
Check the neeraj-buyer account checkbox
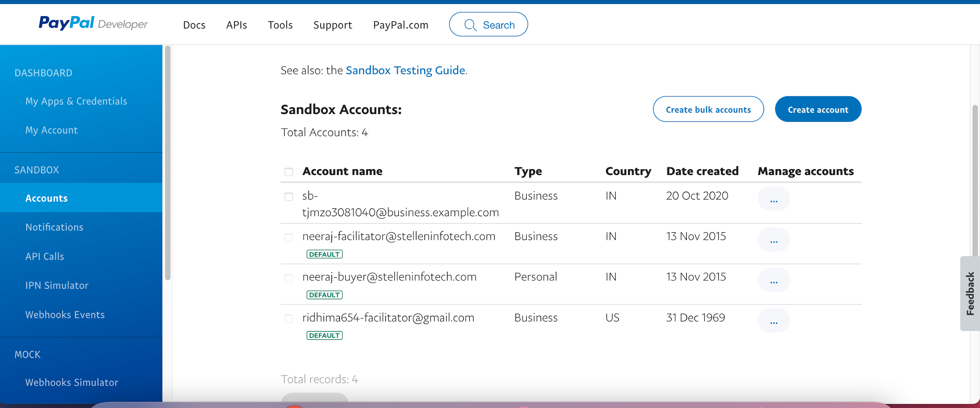click(x=289, y=278)
